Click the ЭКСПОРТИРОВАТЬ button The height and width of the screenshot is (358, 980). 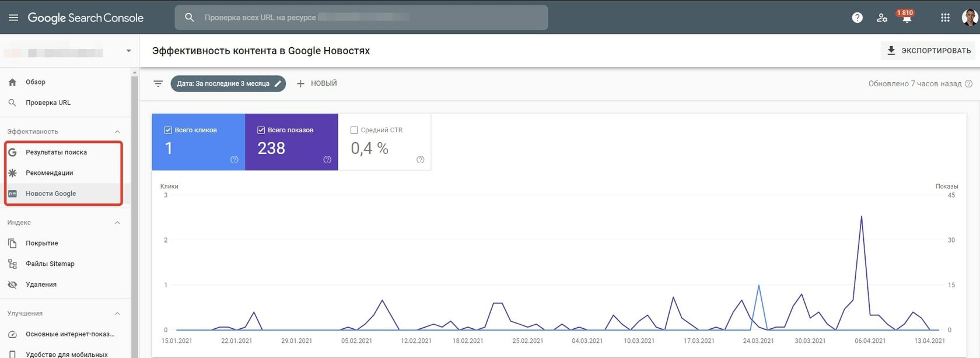[x=928, y=50]
